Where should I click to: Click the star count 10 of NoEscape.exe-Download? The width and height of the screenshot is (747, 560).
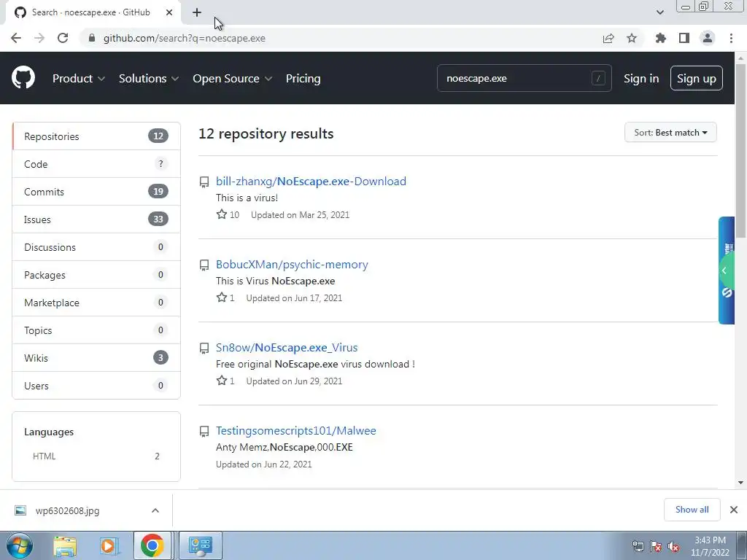pyautogui.click(x=234, y=215)
